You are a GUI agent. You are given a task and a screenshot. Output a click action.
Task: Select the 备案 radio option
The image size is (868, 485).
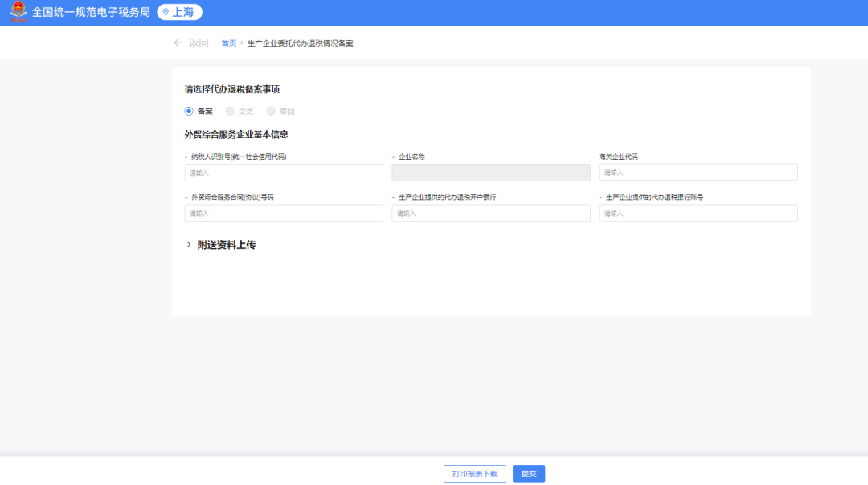click(190, 111)
